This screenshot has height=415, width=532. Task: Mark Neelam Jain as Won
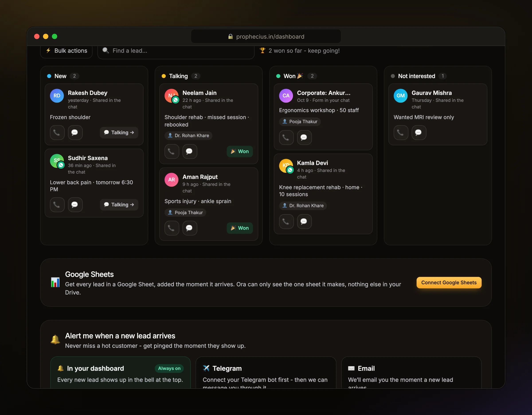pyautogui.click(x=240, y=151)
